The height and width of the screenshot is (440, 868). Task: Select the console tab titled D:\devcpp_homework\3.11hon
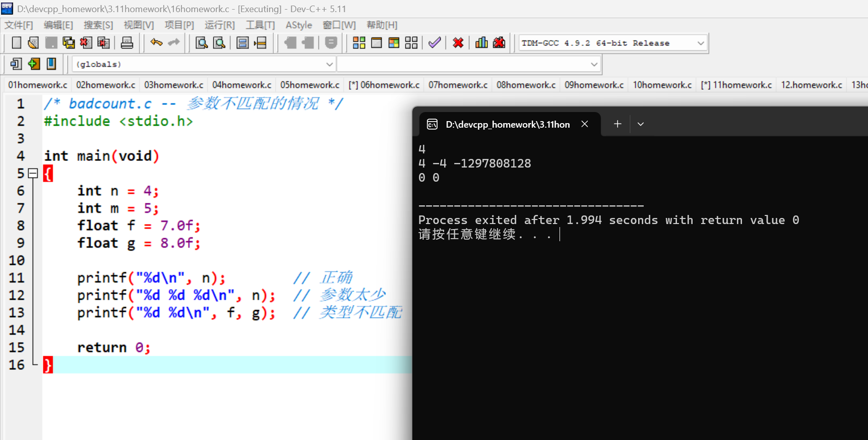point(508,125)
